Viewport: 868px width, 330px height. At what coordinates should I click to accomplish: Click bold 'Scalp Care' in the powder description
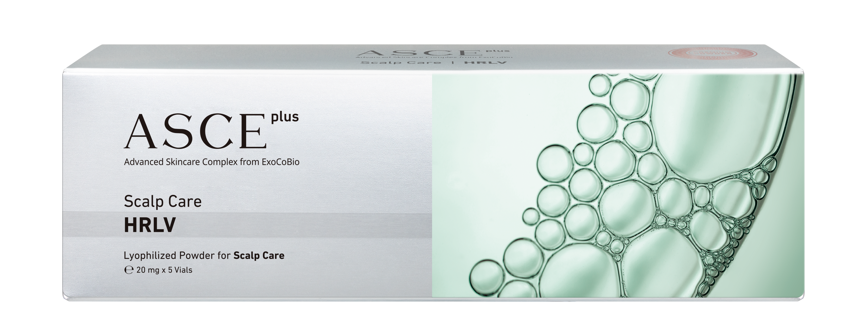pos(259,256)
